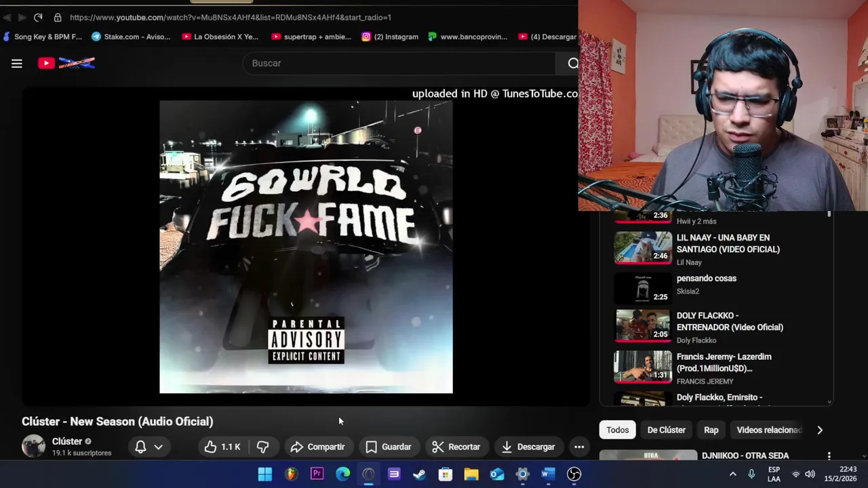
Task: Open Steam from the taskbar
Action: pos(420,474)
